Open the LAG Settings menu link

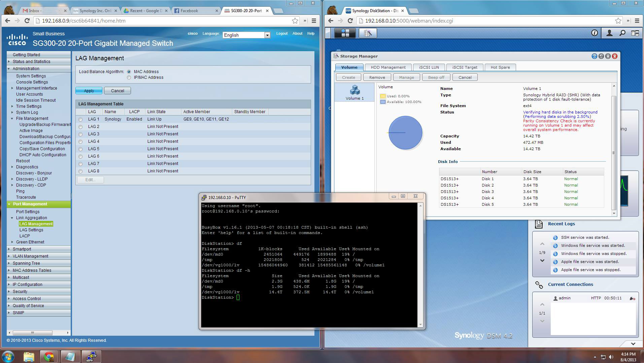31,230
